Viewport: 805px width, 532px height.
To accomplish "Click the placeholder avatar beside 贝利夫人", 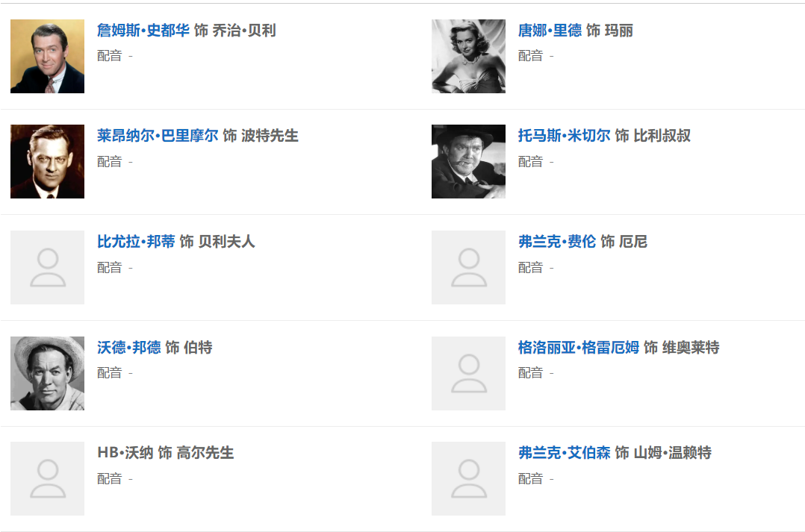I will [47, 268].
